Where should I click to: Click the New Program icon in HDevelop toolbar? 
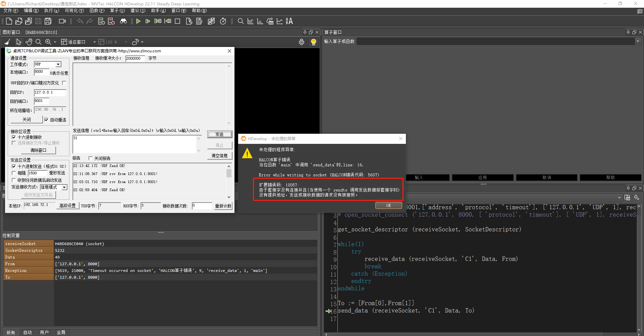tap(9, 21)
